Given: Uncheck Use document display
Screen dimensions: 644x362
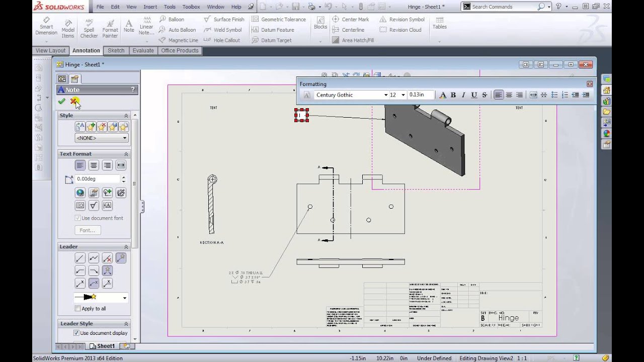Looking at the screenshot, I should (x=76, y=333).
